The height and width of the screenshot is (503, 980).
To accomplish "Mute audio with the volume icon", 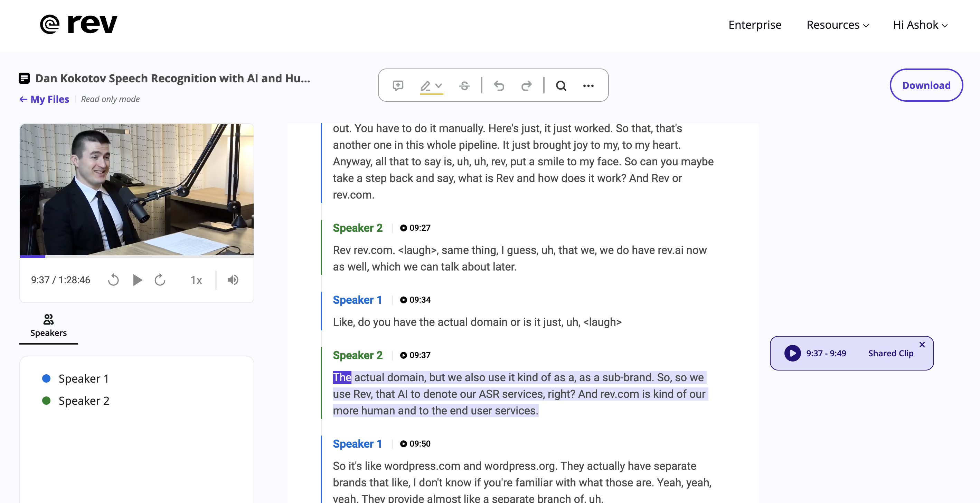I will (233, 280).
